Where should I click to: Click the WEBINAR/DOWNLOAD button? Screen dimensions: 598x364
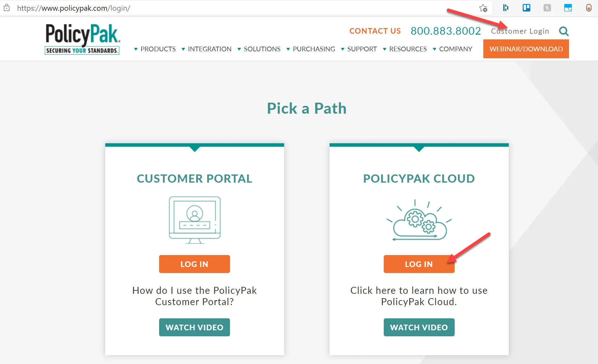pyautogui.click(x=526, y=49)
